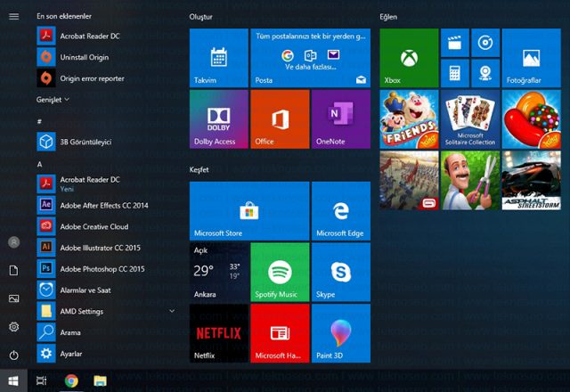Launch Acrobat Reader DC from recently added

(x=107, y=36)
